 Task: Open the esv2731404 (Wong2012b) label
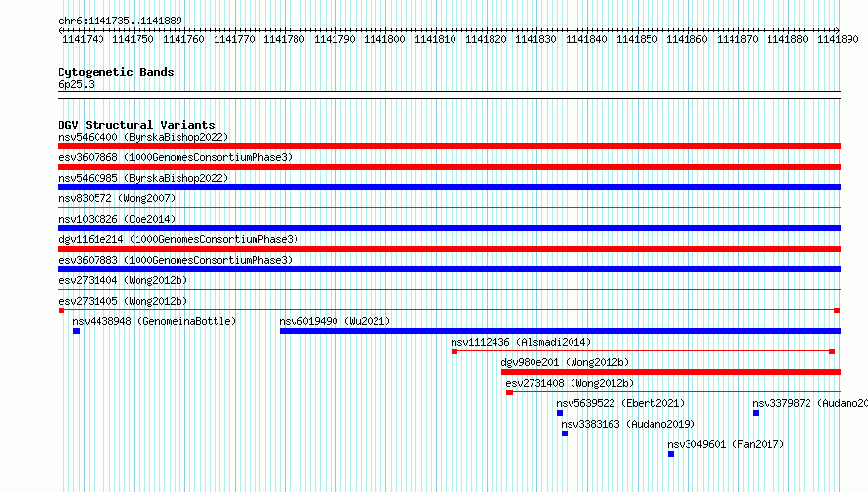[123, 280]
